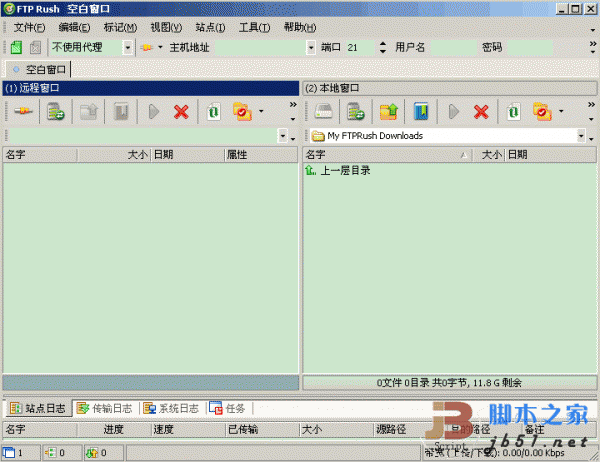Viewport: 600px width, 462px height.
Task: Click the local pane refresh icon
Action: tap(514, 112)
